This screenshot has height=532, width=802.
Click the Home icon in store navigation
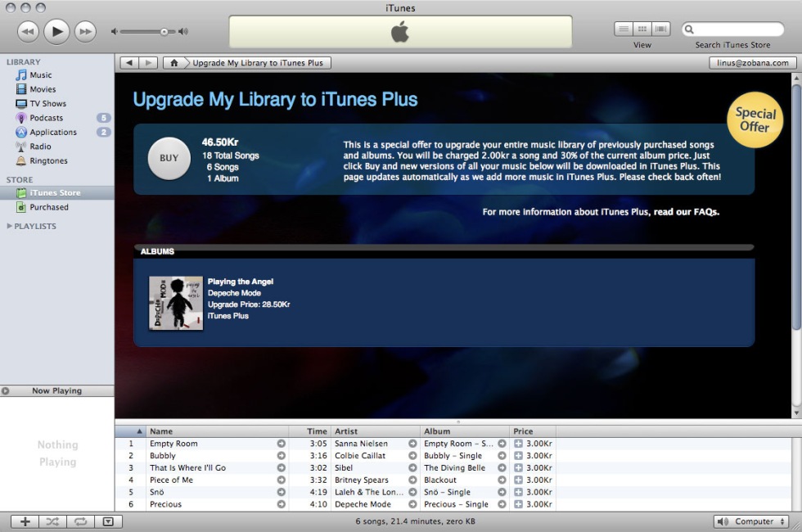[173, 63]
